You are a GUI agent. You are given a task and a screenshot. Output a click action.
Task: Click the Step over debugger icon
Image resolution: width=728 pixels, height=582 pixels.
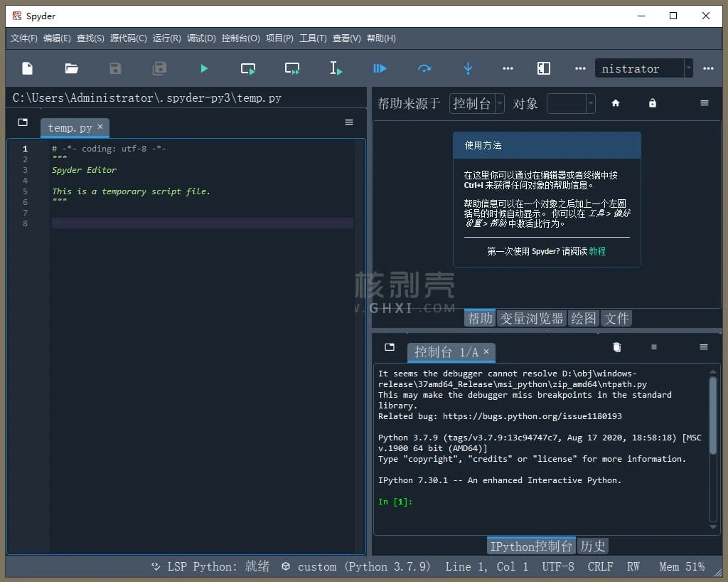click(x=424, y=68)
